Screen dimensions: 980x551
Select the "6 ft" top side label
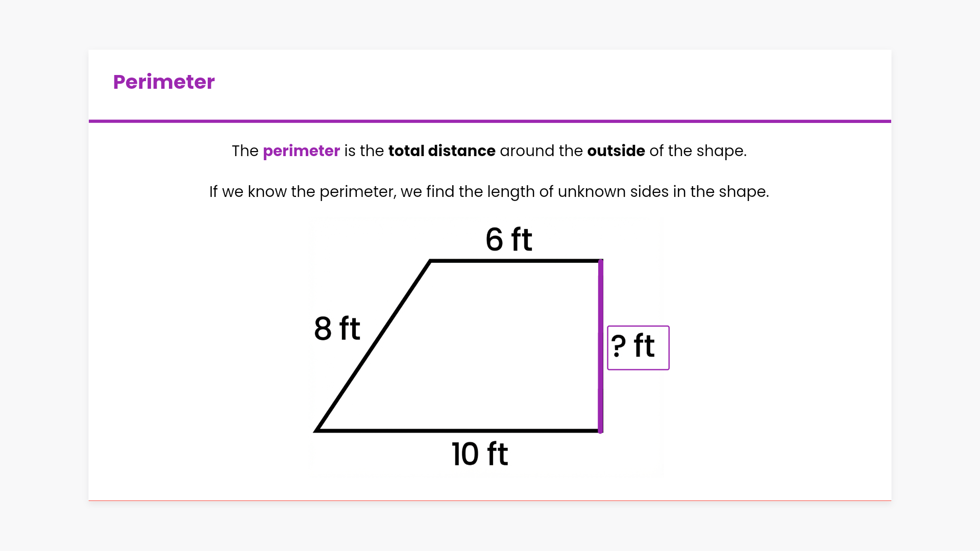point(508,239)
